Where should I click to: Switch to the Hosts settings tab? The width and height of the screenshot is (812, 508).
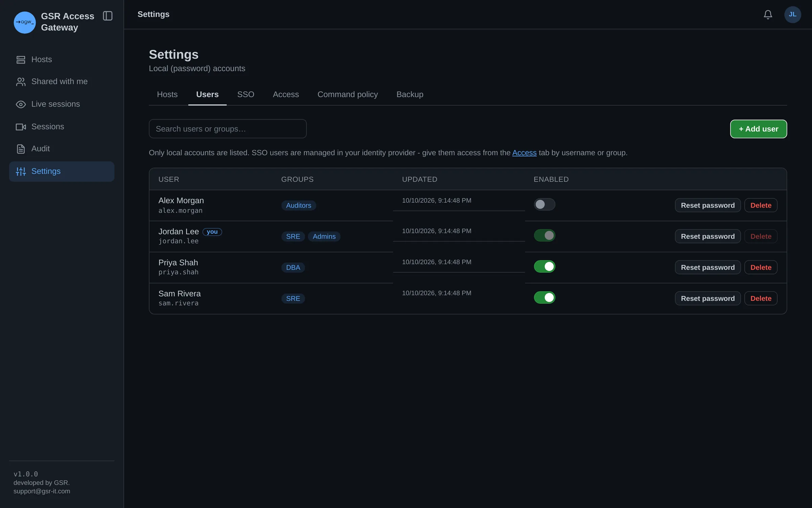coord(167,94)
